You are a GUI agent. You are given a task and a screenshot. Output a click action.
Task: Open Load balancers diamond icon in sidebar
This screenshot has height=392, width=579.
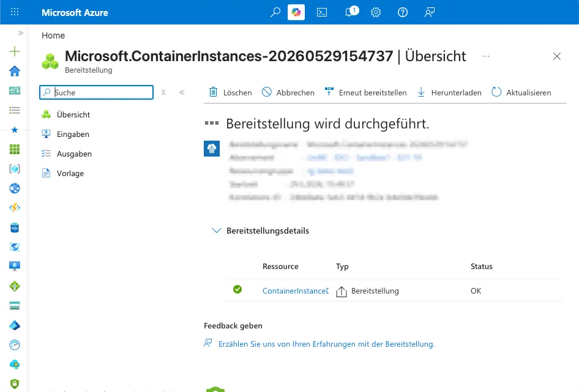pyautogui.click(x=15, y=286)
